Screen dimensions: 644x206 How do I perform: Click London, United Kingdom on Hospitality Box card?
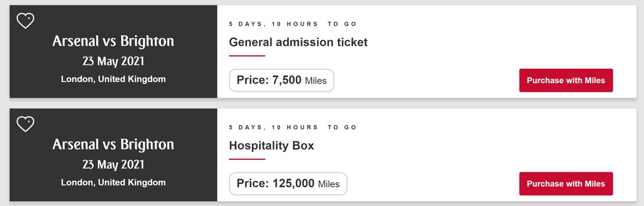(x=113, y=182)
